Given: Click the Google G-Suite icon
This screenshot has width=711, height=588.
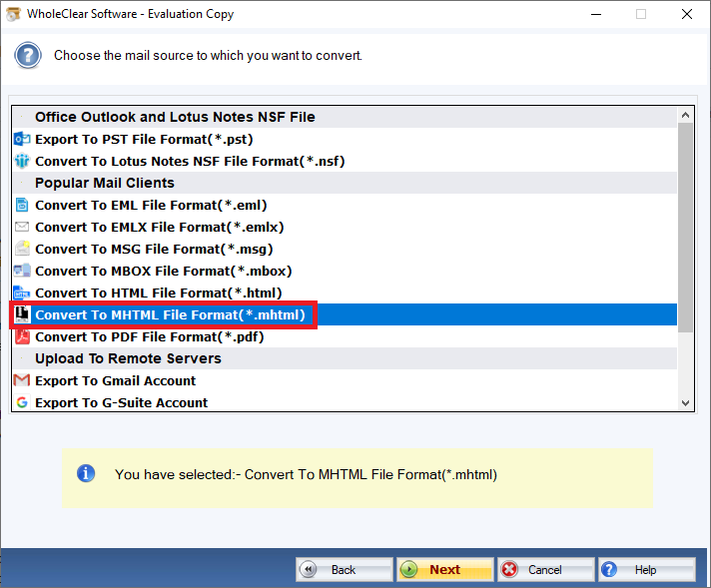Looking at the screenshot, I should point(22,402).
